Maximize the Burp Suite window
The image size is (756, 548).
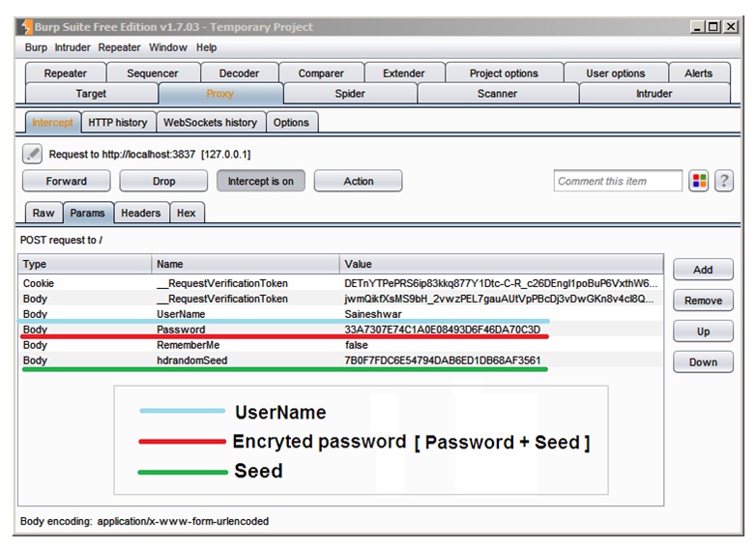point(713,27)
